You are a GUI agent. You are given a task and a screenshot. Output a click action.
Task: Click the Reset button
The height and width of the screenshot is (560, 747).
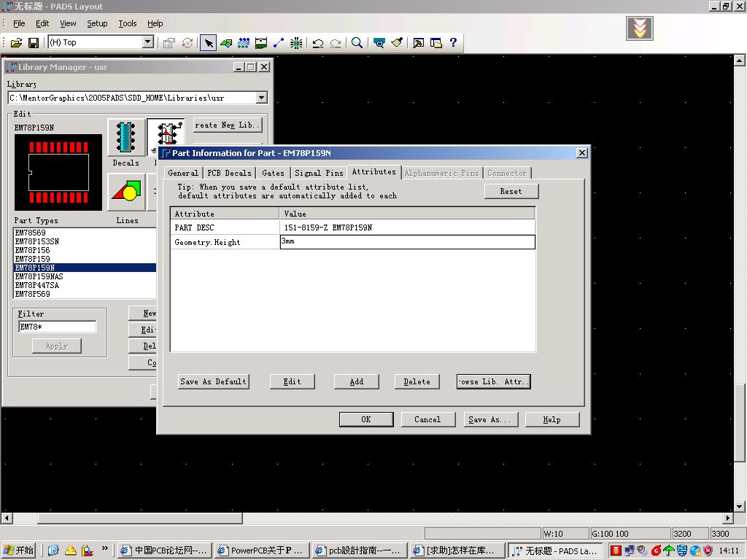511,192
